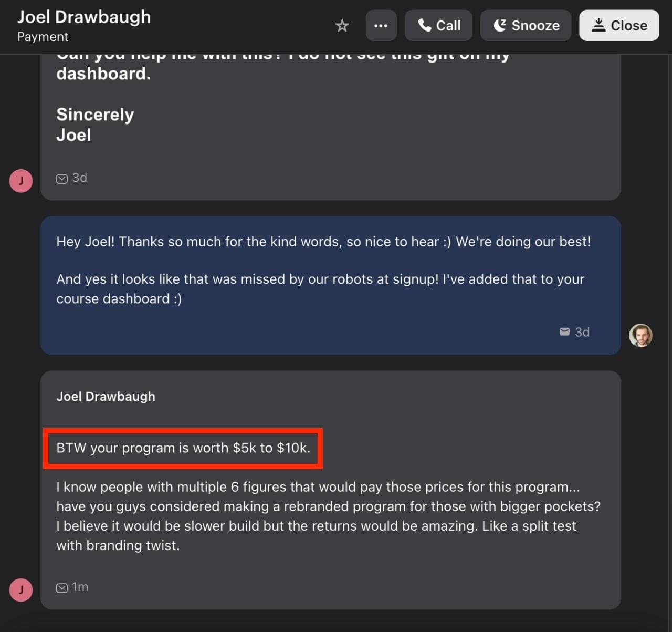Click the 3d timestamp in the agent reply

click(582, 332)
